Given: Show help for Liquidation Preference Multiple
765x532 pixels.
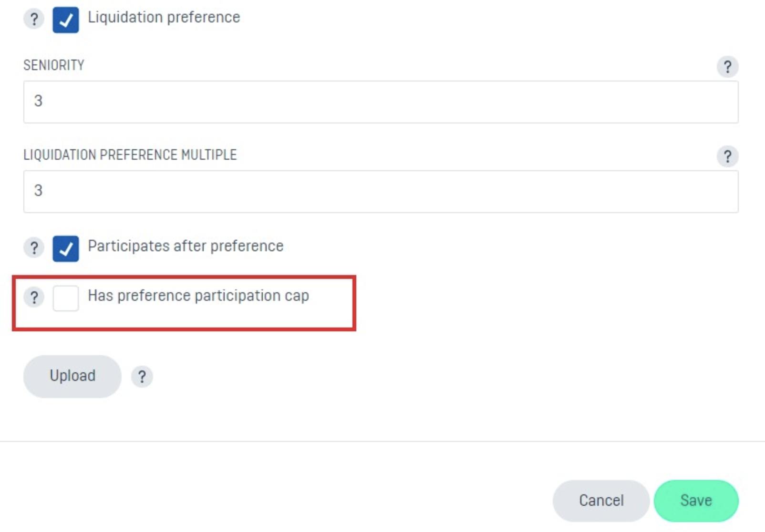Looking at the screenshot, I should pos(727,156).
